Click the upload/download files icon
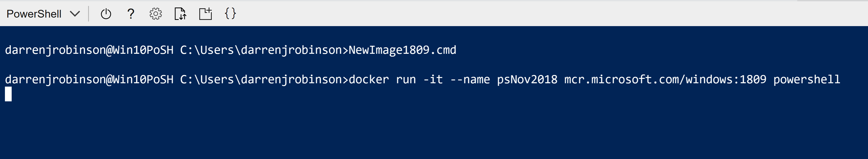Viewport: 868px width, 159px height. 180,14
